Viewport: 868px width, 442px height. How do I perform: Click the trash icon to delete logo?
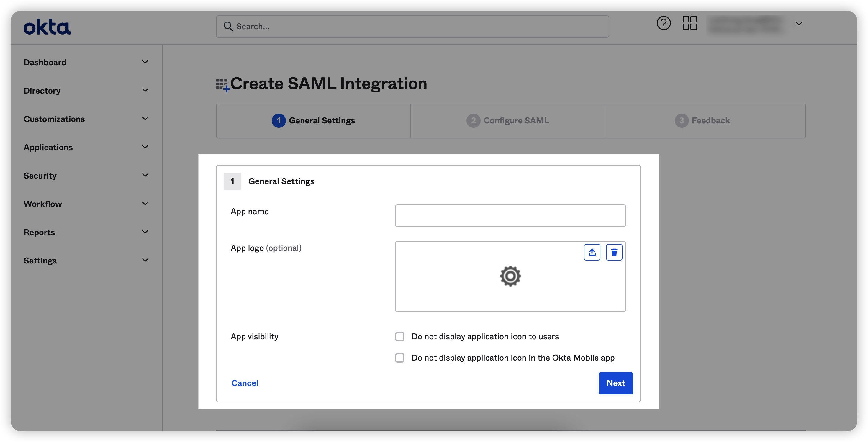pos(614,252)
